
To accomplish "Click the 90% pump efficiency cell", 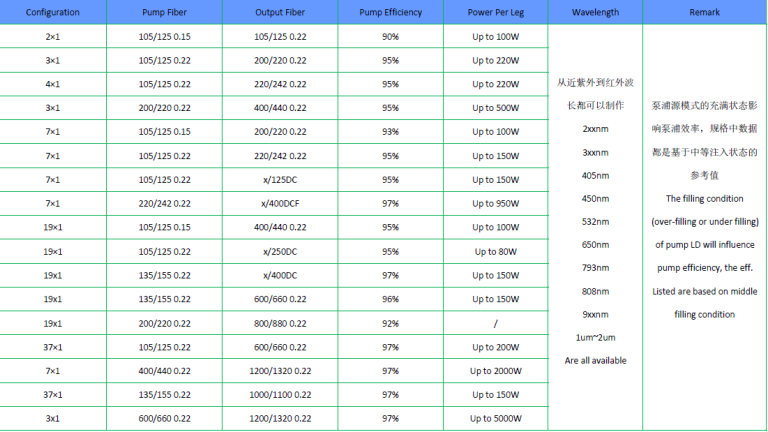I will (x=390, y=36).
